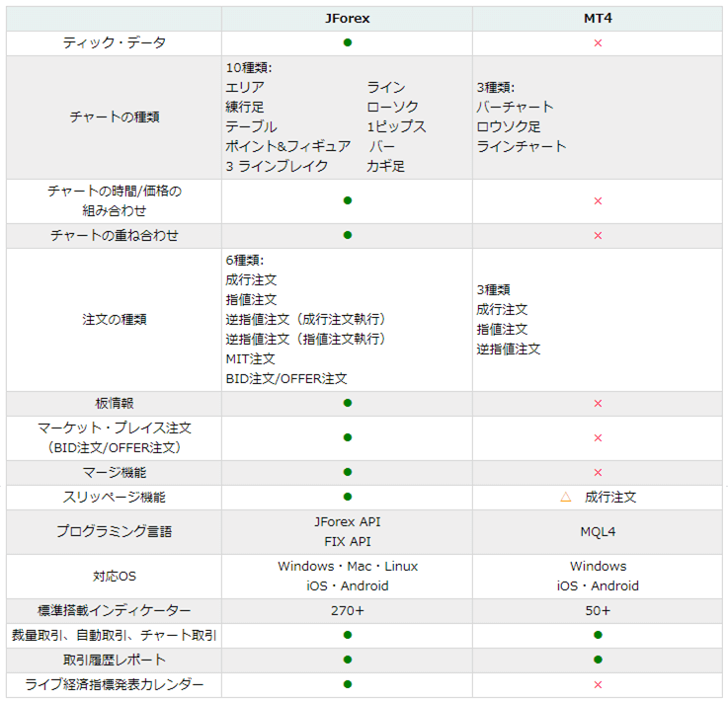Select the チャートの重ね合わせ row label

click(115, 235)
